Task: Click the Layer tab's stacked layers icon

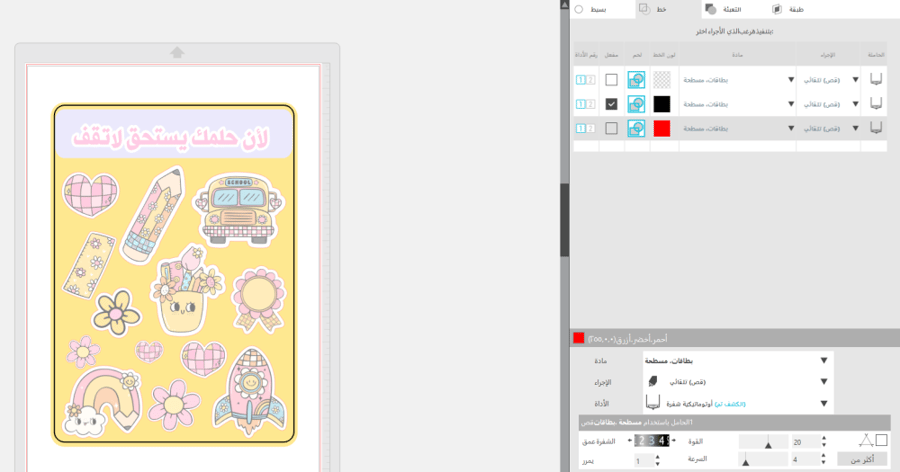Action: tap(777, 9)
